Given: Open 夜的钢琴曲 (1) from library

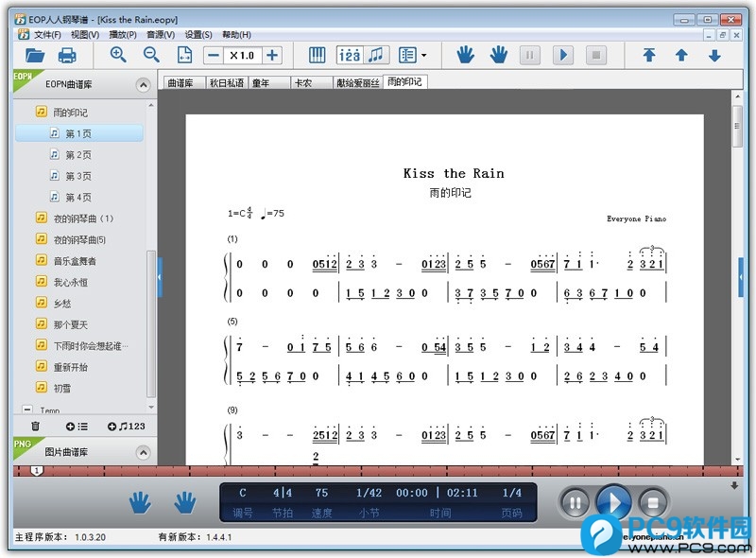Looking at the screenshot, I should click(x=83, y=218).
